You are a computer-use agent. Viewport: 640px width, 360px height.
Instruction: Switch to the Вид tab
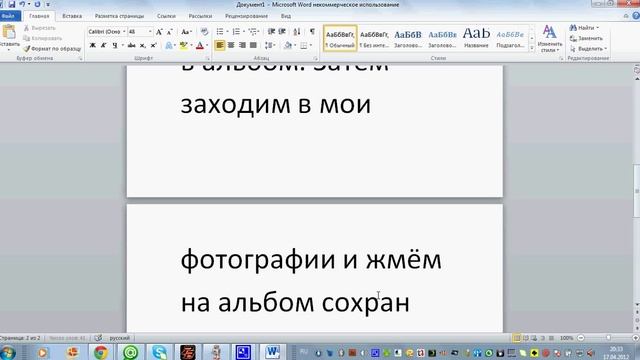[x=286, y=16]
